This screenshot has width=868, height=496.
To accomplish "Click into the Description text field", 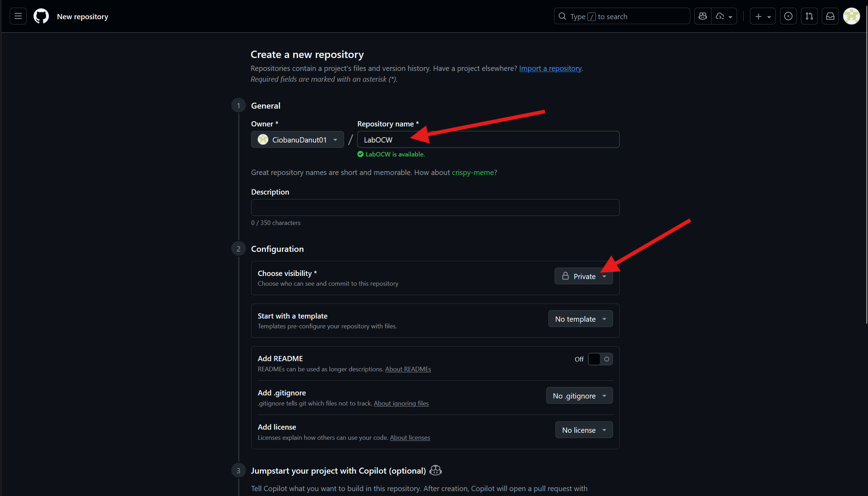I will pos(435,207).
